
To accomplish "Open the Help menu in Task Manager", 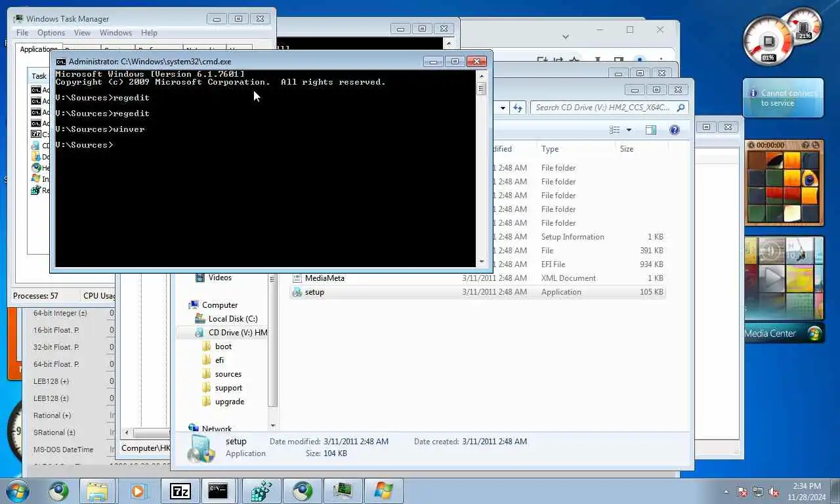I will click(x=149, y=33).
